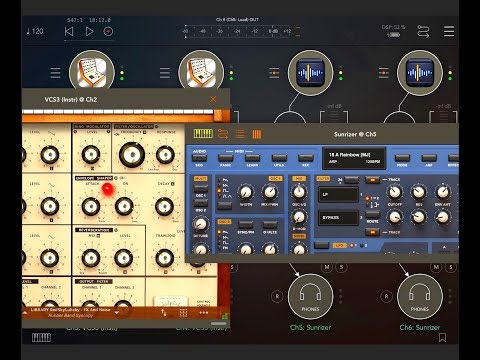Open the Ch6 Sunrizer source node
The width and height of the screenshot is (480, 360).
click(420, 73)
